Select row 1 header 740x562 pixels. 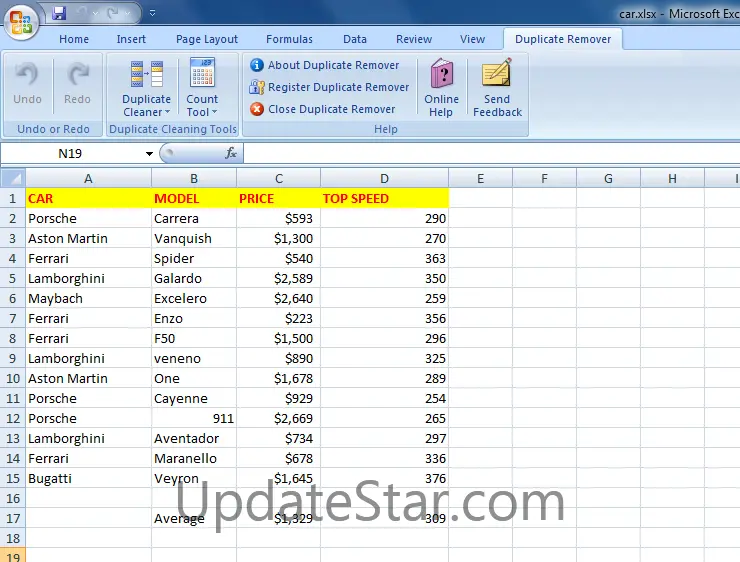click(x=13, y=199)
